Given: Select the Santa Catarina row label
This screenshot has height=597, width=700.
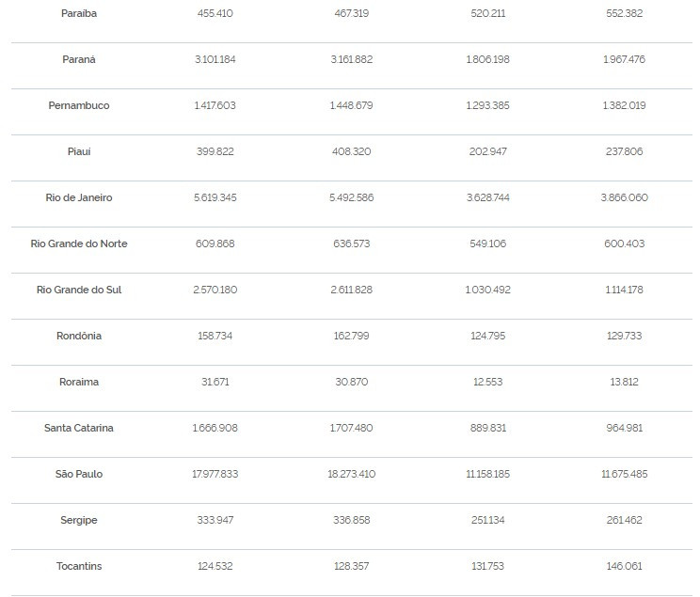Looking at the screenshot, I should tap(79, 428).
